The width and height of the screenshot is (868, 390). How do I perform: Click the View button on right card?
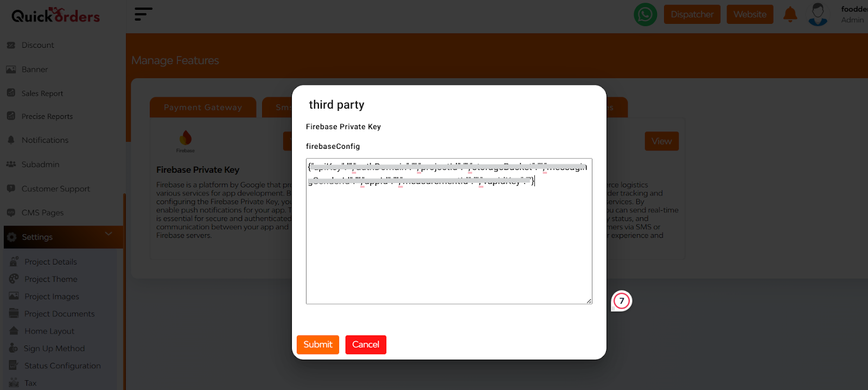[x=662, y=141]
